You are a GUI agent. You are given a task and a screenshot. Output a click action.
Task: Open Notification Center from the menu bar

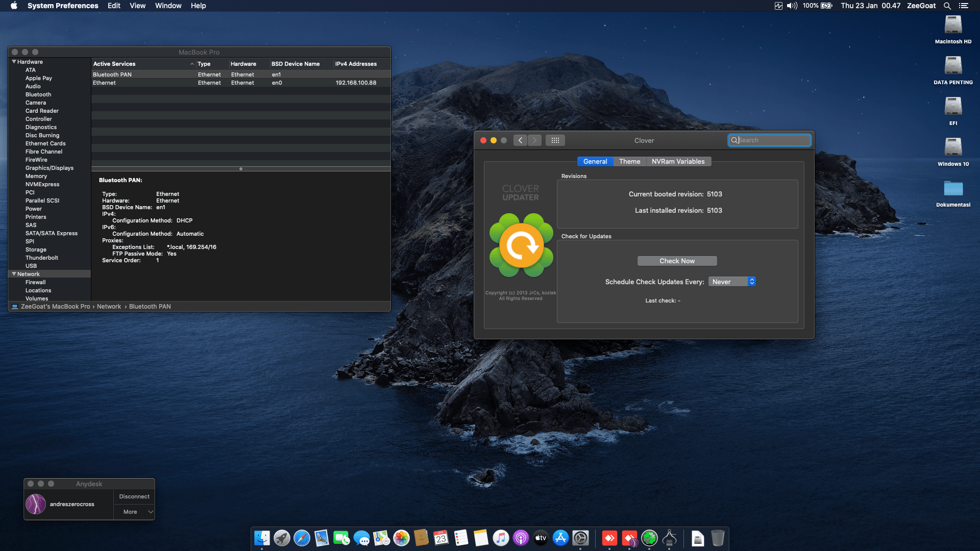[x=963, y=6]
